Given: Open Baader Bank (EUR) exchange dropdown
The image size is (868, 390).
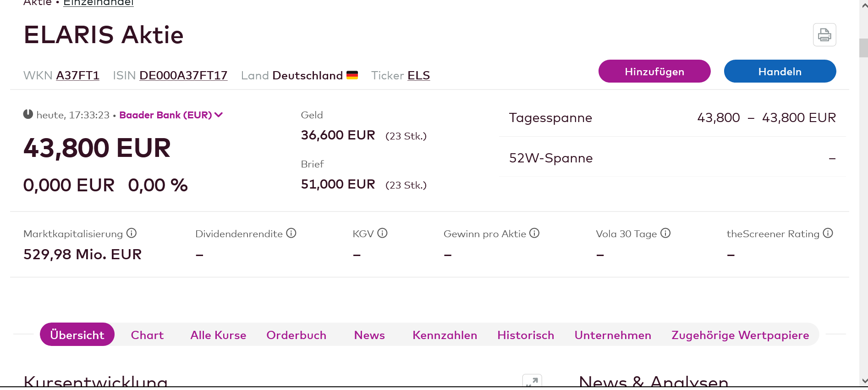Looking at the screenshot, I should pos(171,115).
